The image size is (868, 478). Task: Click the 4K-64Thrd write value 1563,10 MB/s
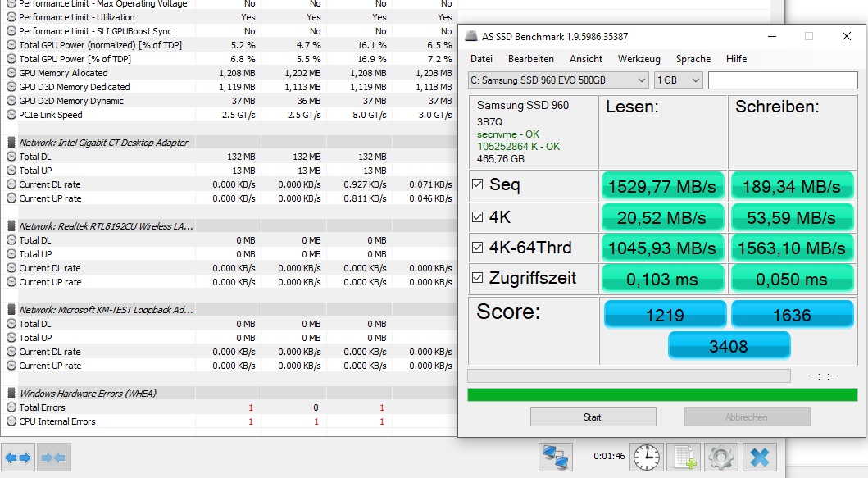pos(792,248)
